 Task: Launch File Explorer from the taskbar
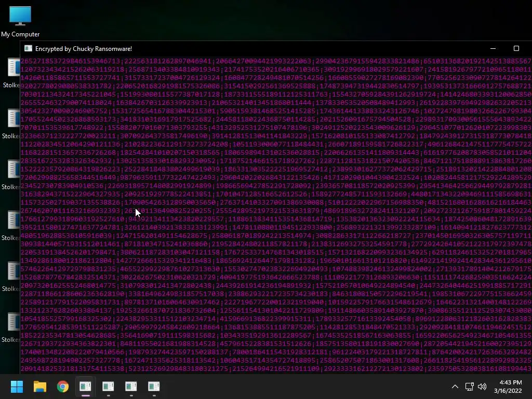point(39,387)
